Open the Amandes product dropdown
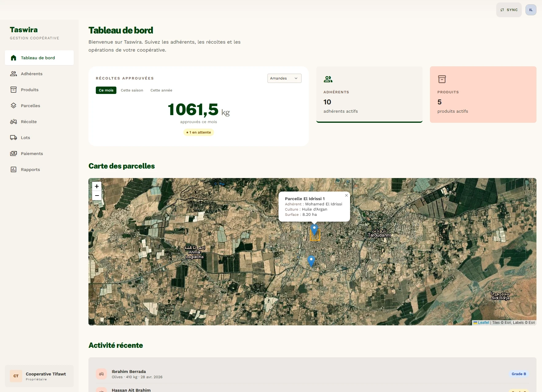This screenshot has height=392, width=542. (x=284, y=78)
